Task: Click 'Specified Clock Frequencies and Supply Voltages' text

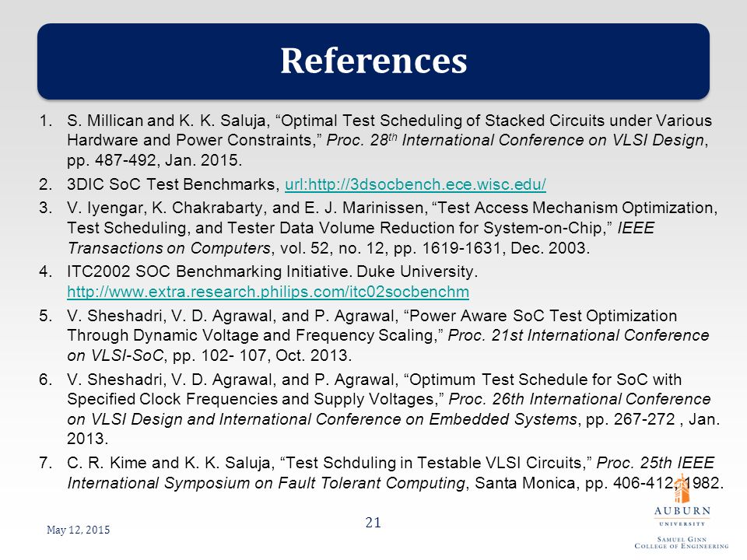Action: coord(251,399)
